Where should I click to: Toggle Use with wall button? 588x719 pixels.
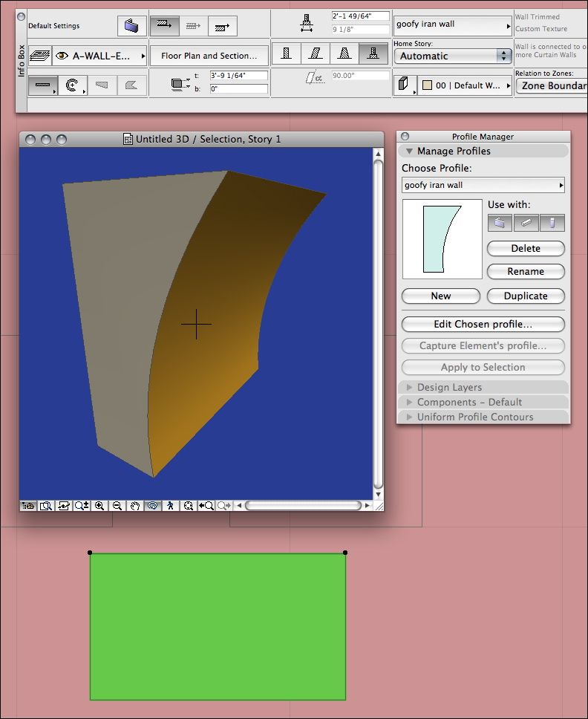pyautogui.click(x=500, y=222)
